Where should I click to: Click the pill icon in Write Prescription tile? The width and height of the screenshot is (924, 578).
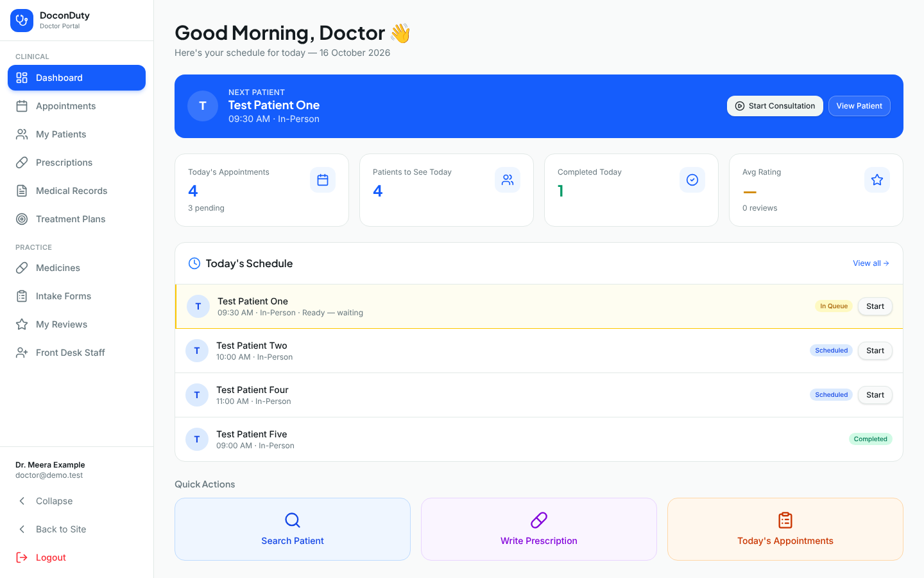(539, 520)
